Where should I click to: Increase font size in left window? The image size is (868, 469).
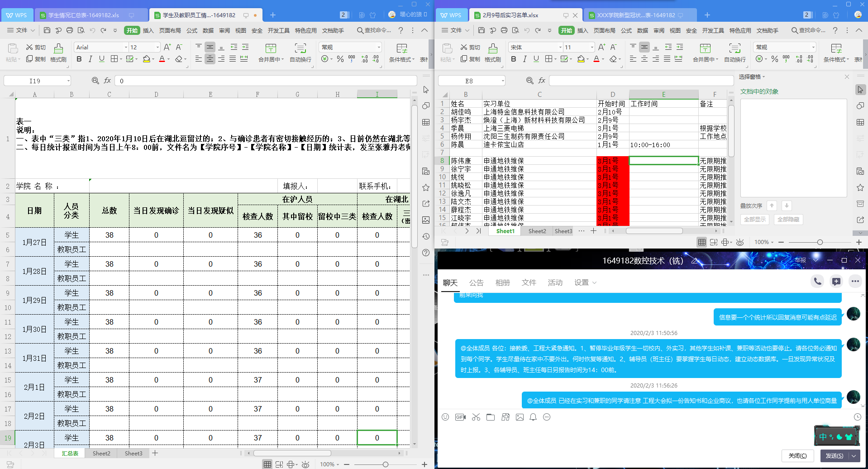167,47
